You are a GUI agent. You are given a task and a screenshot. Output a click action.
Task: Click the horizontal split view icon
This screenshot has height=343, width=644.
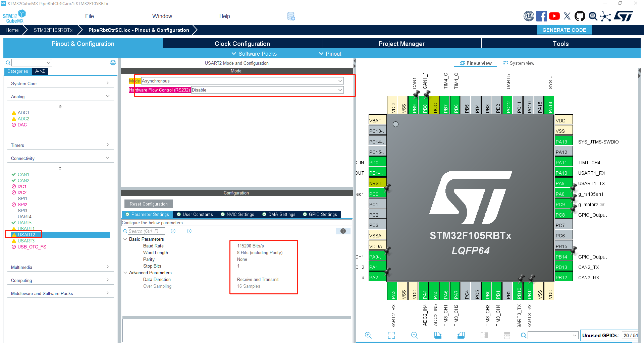[x=507, y=335]
